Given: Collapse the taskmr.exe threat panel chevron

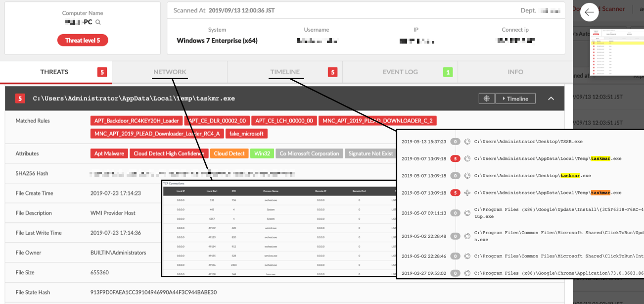Looking at the screenshot, I should tap(551, 99).
